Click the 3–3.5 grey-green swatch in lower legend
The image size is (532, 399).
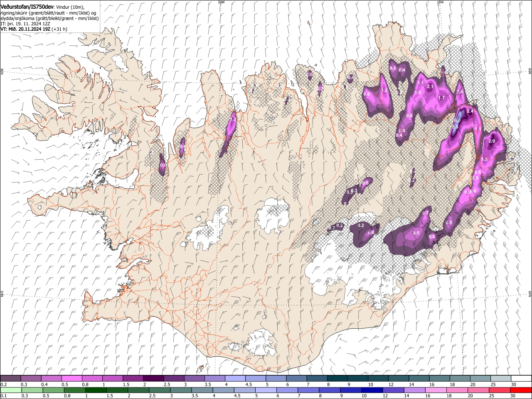(x=181, y=390)
